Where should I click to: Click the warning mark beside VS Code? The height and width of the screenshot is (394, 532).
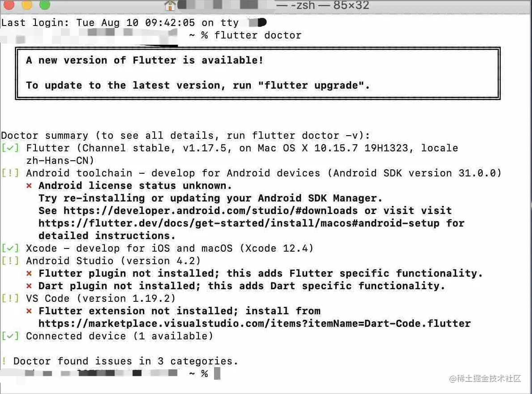click(10, 299)
